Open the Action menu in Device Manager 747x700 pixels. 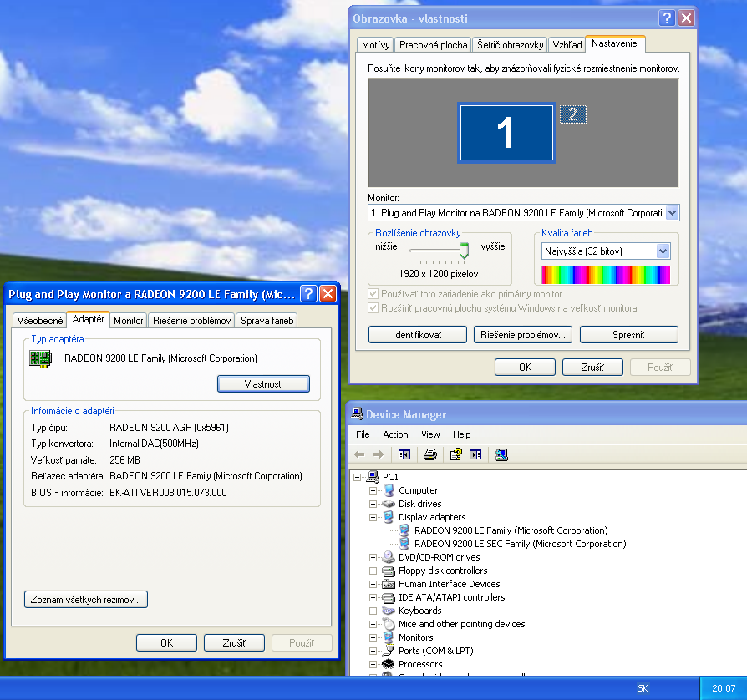[395, 434]
